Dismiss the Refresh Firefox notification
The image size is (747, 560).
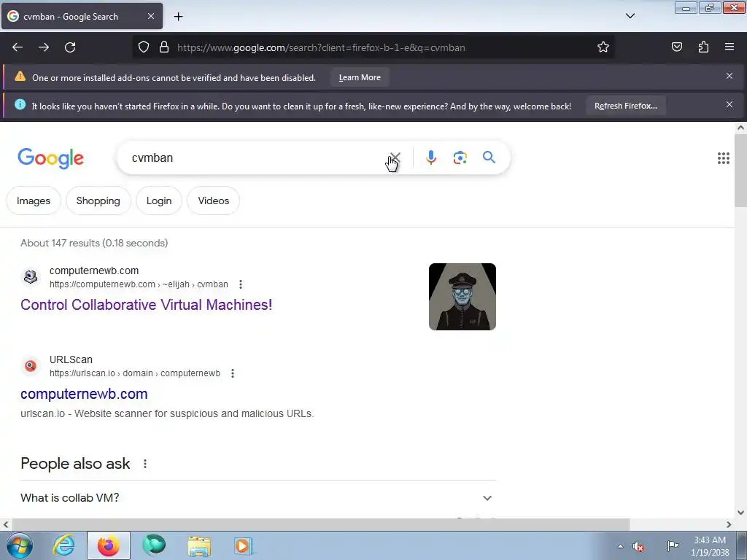click(x=729, y=105)
